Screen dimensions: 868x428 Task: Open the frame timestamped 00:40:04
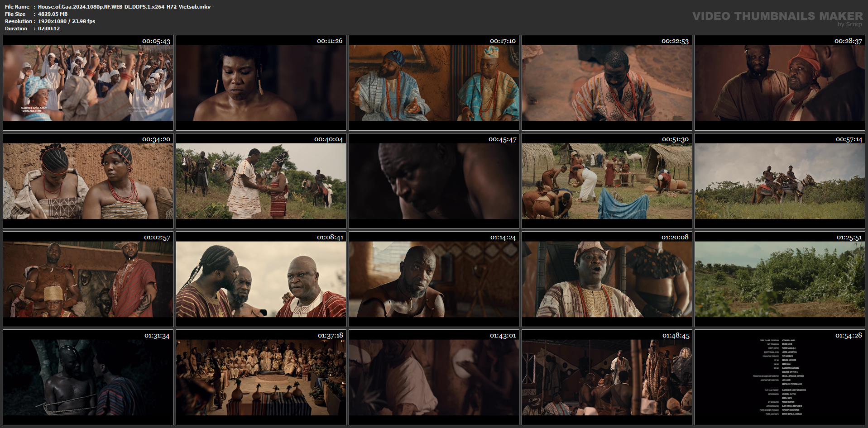261,181
